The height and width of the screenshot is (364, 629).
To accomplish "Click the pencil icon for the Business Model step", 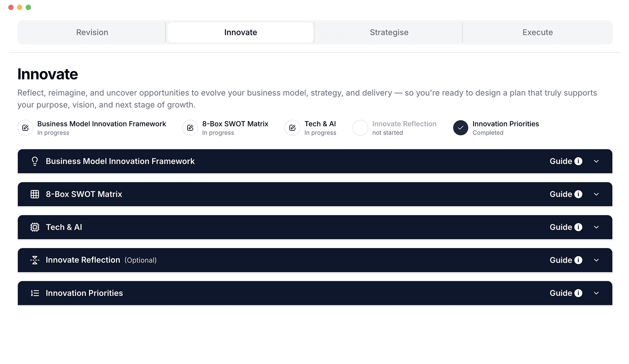I will tap(25, 128).
